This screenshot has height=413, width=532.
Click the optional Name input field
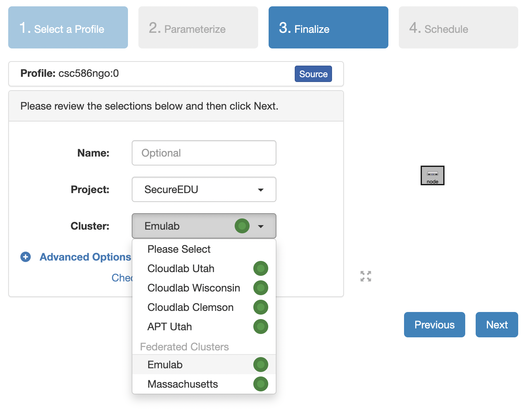pos(204,153)
